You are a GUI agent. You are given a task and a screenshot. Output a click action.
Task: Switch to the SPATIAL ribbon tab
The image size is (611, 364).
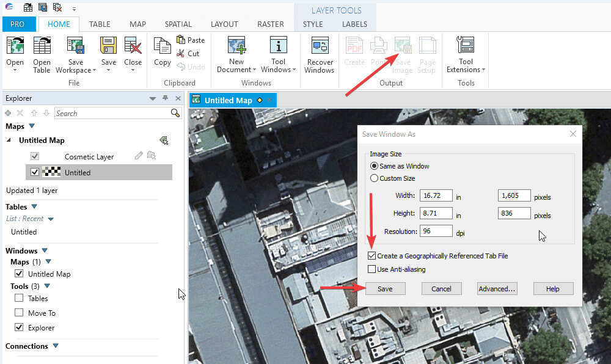coord(178,24)
